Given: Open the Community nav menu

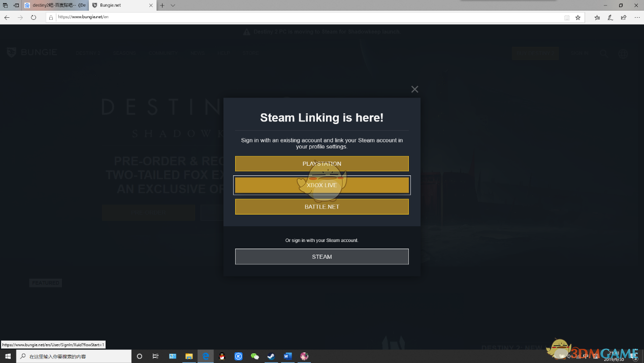Looking at the screenshot, I should (x=164, y=53).
